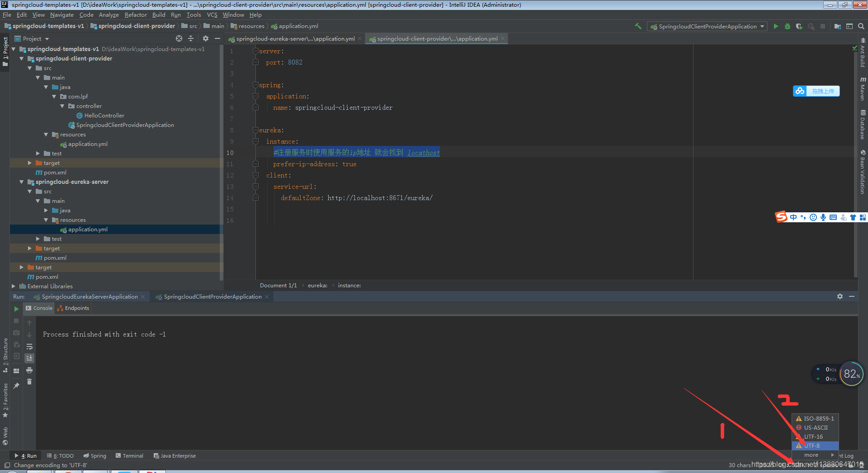Collapse the springcloud-eureka-server module node
The height and width of the screenshot is (473, 868).
pyautogui.click(x=21, y=182)
